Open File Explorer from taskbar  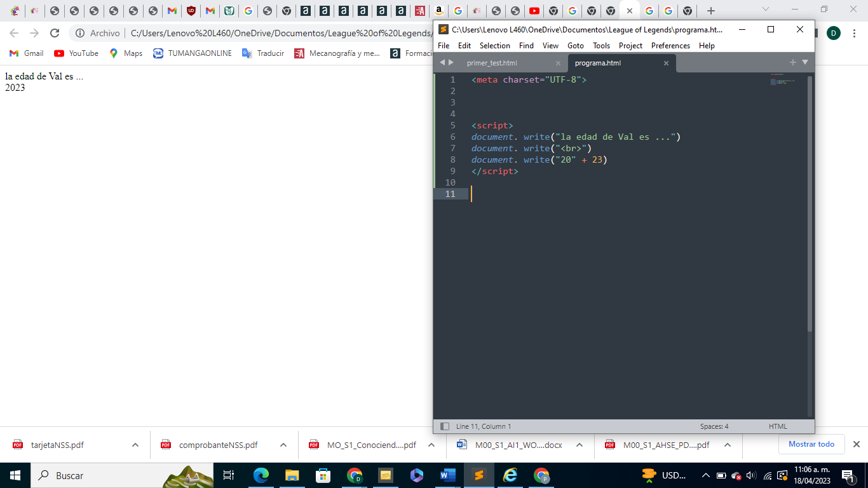[292, 475]
